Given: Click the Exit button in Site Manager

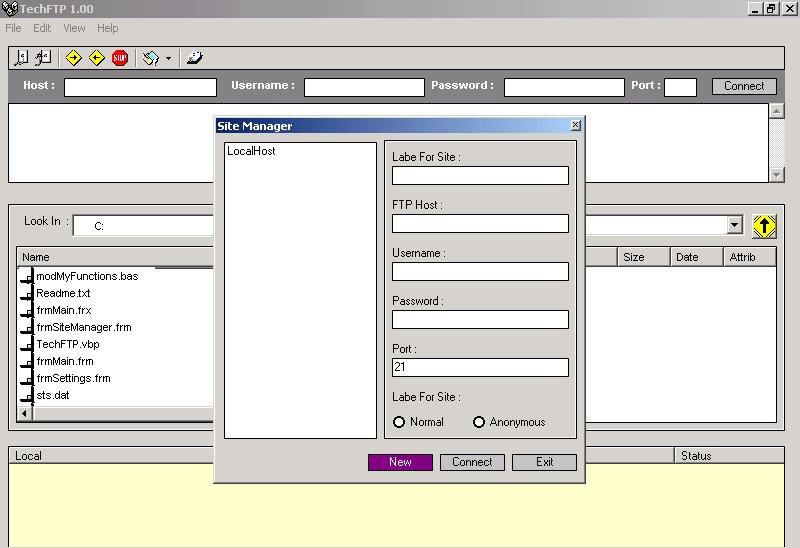Looking at the screenshot, I should click(544, 462).
